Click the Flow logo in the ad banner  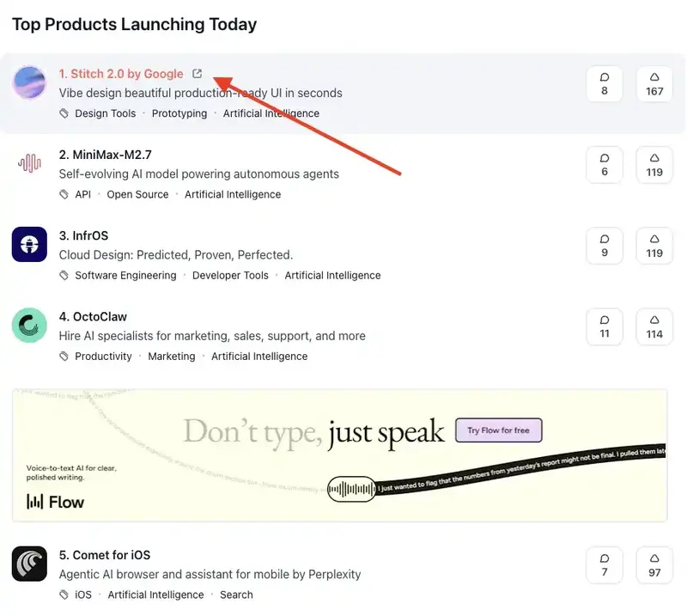click(55, 502)
